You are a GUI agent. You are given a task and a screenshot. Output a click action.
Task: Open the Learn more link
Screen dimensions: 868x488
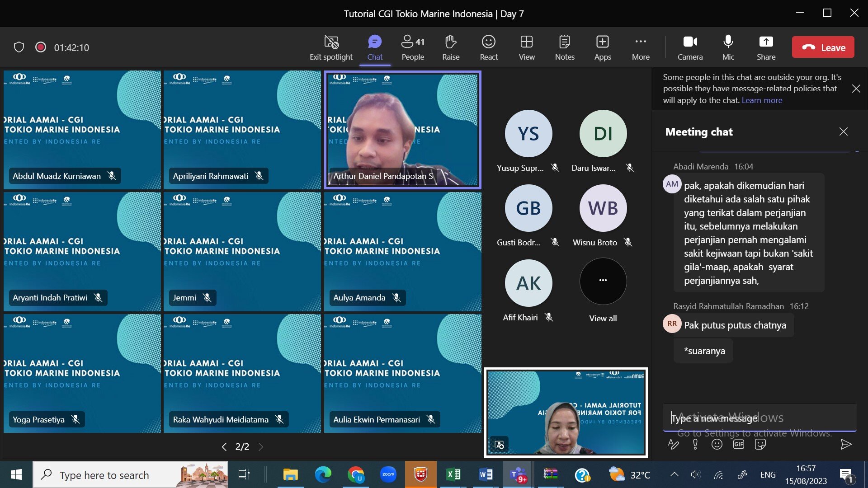[762, 100]
